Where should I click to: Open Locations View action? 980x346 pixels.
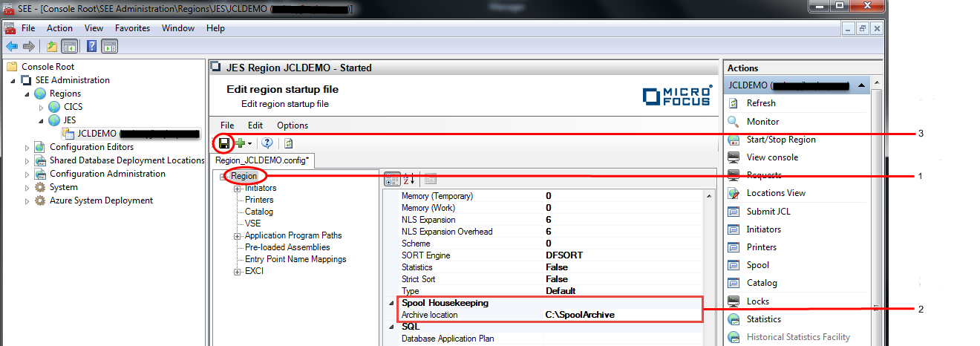point(776,193)
